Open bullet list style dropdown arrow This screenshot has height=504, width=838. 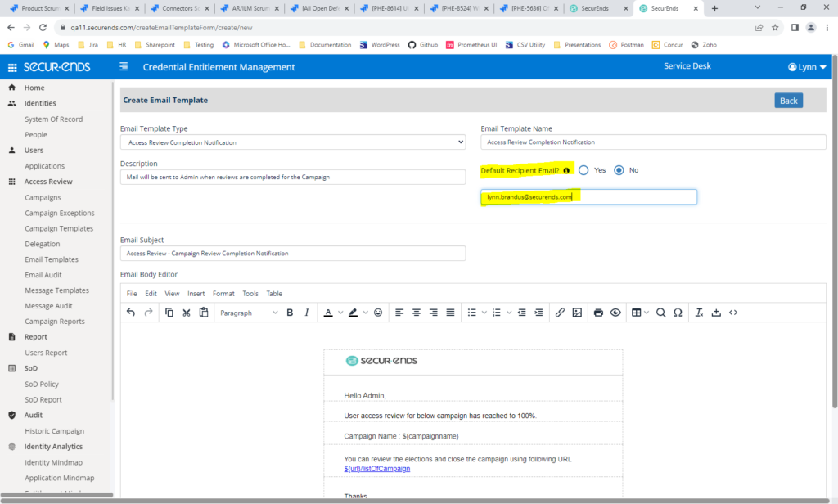pyautogui.click(x=484, y=313)
